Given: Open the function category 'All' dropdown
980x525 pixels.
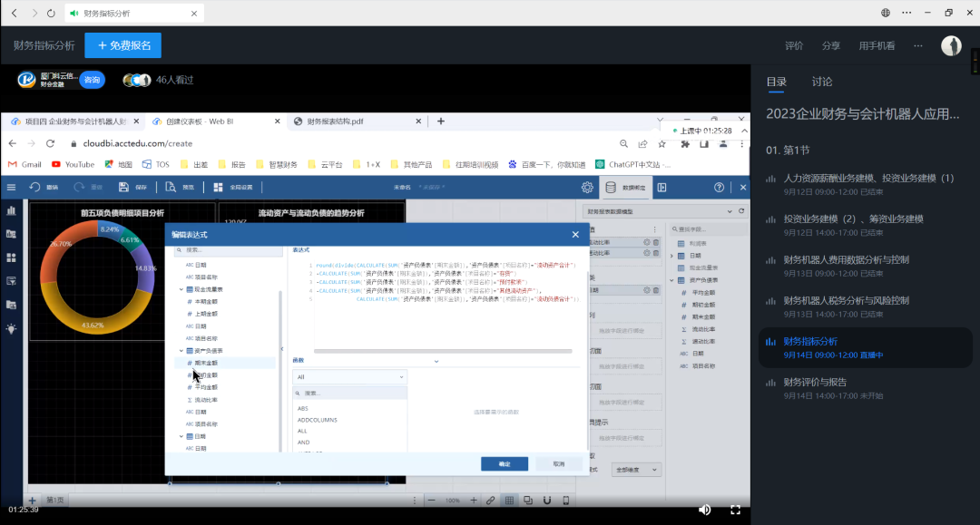Looking at the screenshot, I should (350, 377).
